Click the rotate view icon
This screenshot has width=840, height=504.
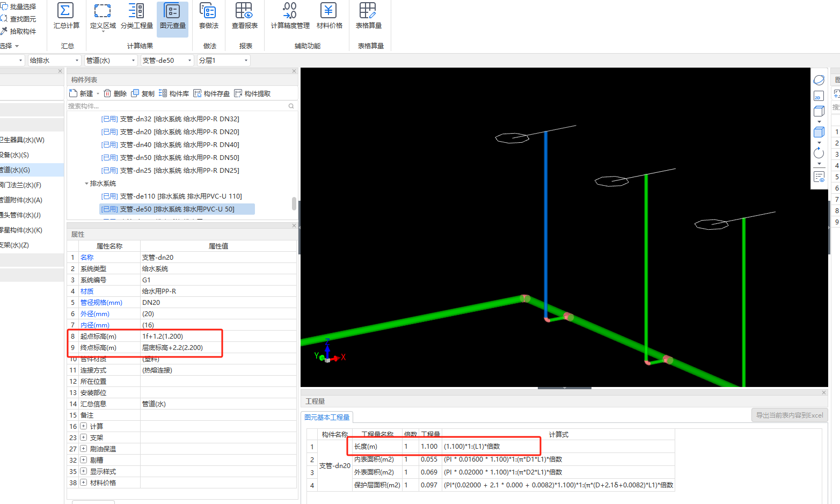click(x=819, y=153)
